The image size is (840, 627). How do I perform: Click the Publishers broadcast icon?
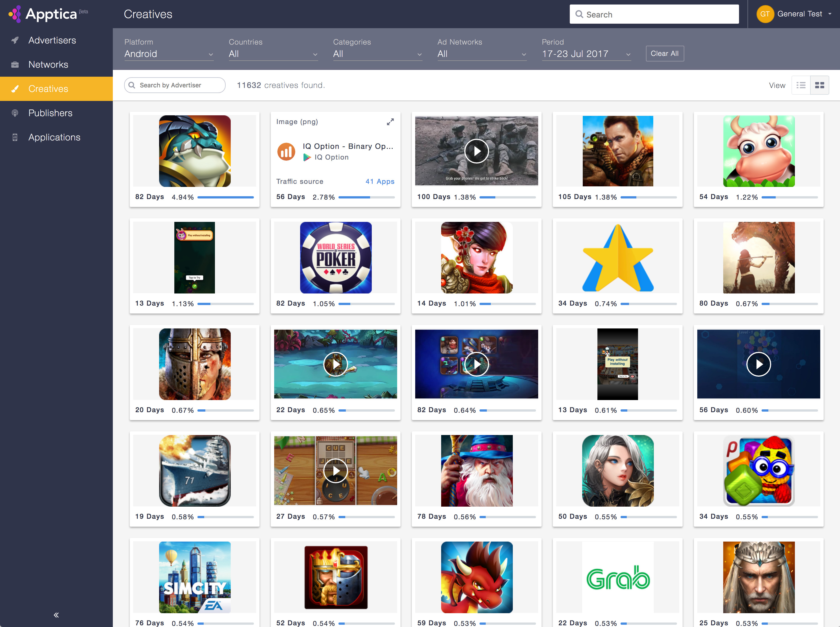coord(15,113)
